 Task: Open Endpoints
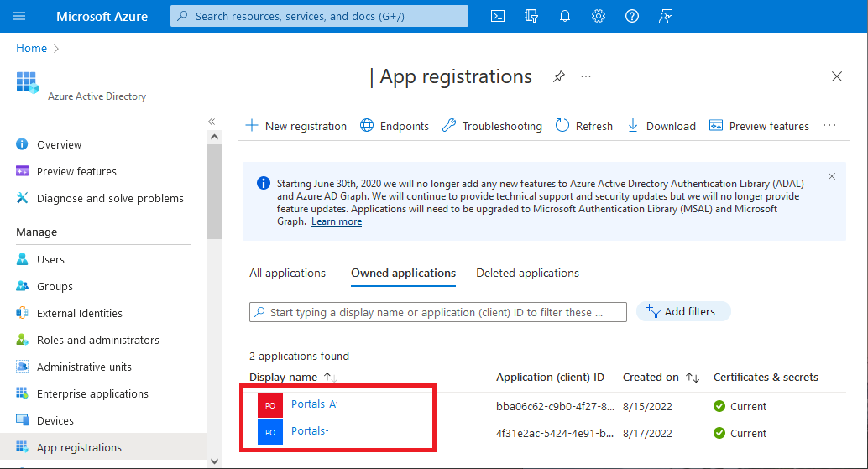click(395, 126)
